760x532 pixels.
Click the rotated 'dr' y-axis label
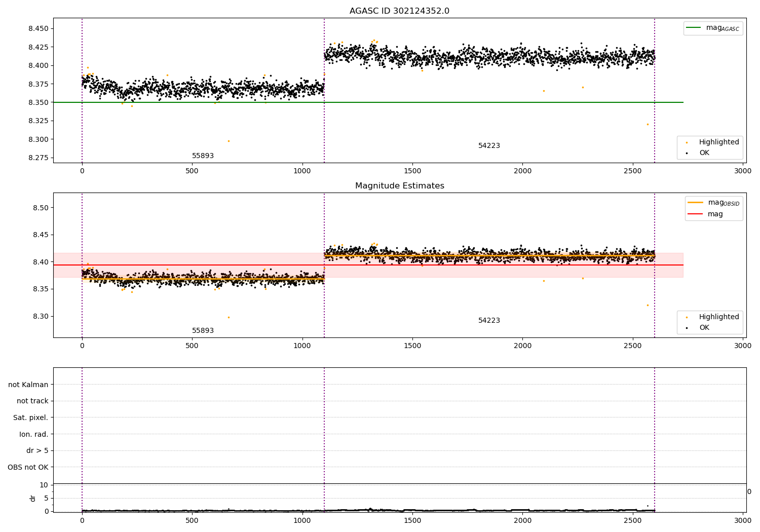[x=33, y=498]
